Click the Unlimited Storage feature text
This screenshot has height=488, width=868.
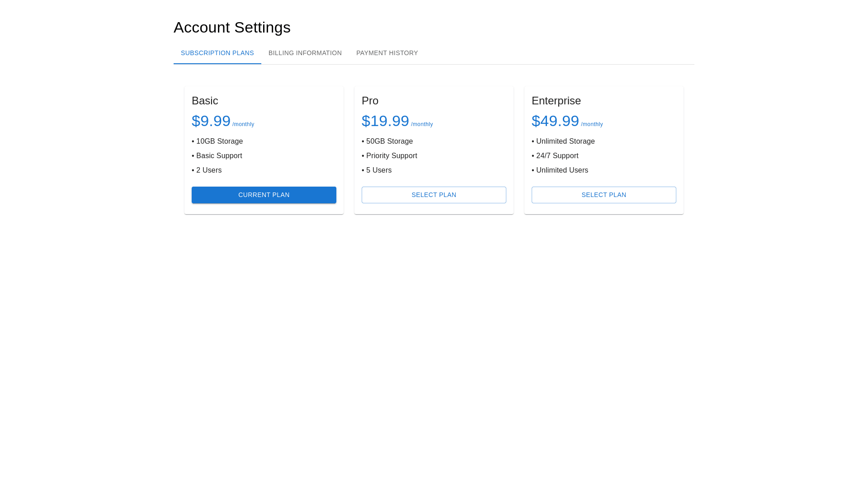pos(565,141)
